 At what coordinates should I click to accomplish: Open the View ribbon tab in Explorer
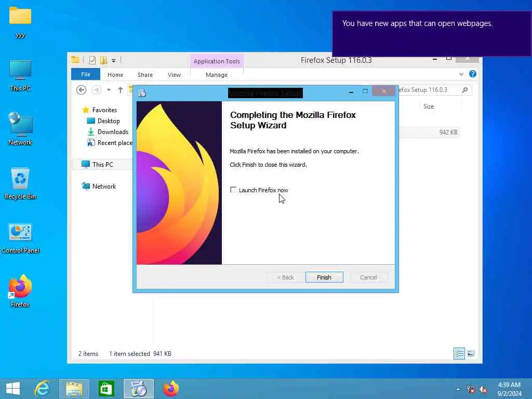point(174,75)
